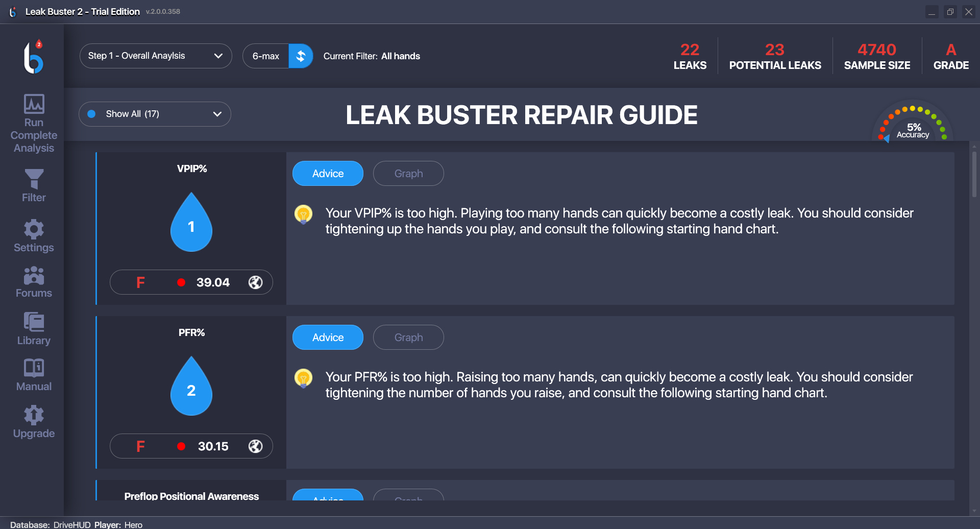Click the red status dot beside 30.15
Viewport: 980px width, 529px height.
(x=181, y=446)
